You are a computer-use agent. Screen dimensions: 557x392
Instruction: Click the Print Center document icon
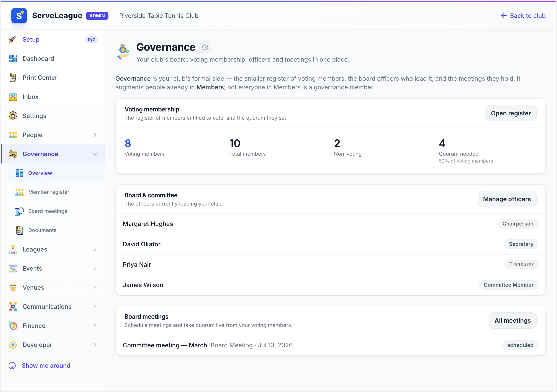pyautogui.click(x=13, y=78)
